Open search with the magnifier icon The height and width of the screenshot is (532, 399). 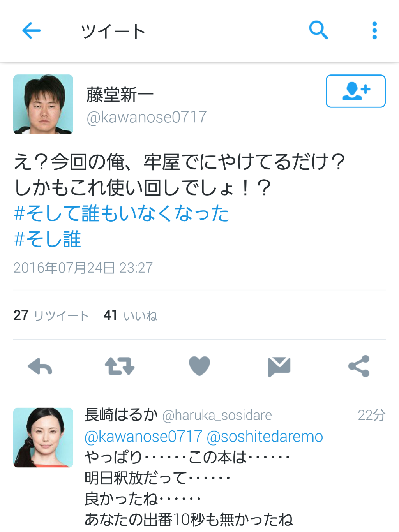click(x=318, y=30)
